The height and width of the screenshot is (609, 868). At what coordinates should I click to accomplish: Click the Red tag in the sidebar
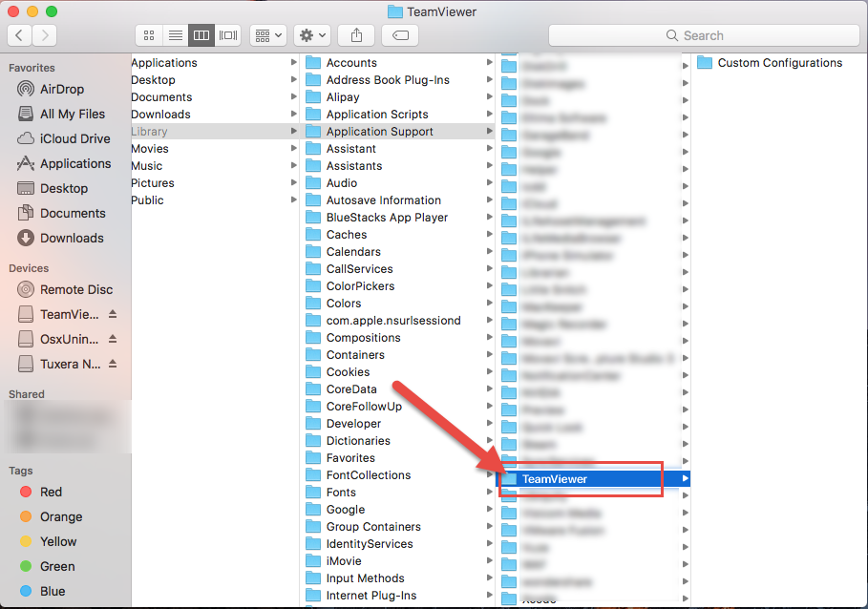(43, 492)
